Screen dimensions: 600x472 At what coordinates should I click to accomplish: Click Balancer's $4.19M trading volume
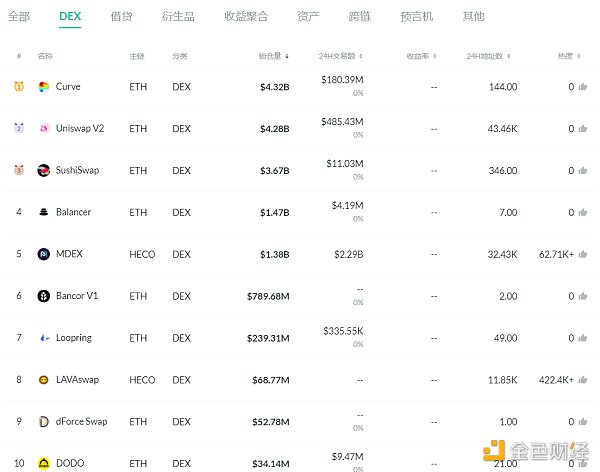coord(347,206)
